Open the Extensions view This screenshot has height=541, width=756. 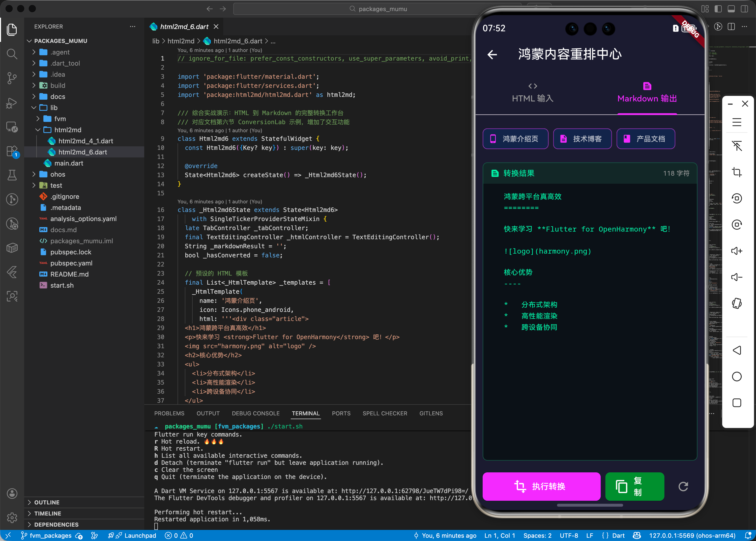pyautogui.click(x=12, y=151)
